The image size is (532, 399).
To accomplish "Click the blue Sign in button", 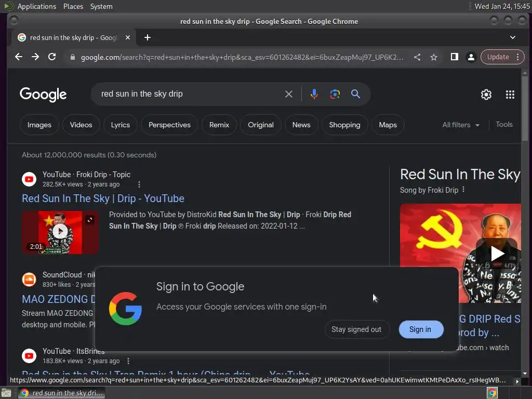I will coord(420,329).
